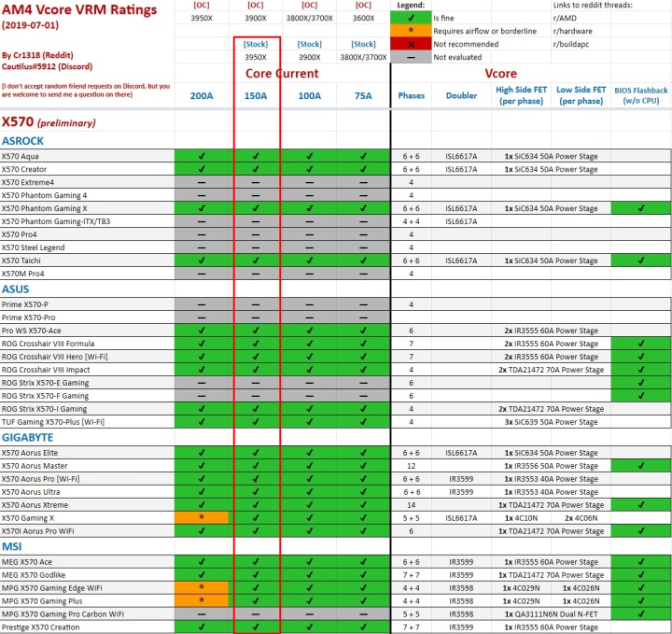Click the Phases column header
672x634 pixels.
click(411, 95)
